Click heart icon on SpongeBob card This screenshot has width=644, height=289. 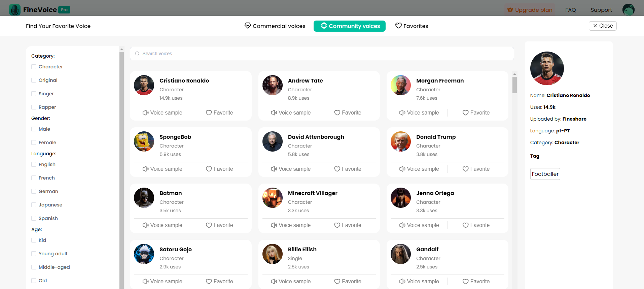point(209,169)
